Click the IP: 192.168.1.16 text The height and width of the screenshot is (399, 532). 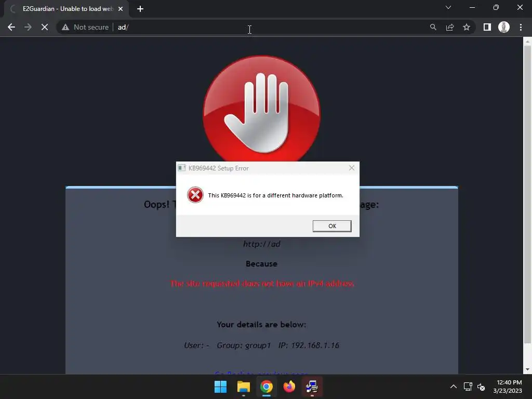309,345
